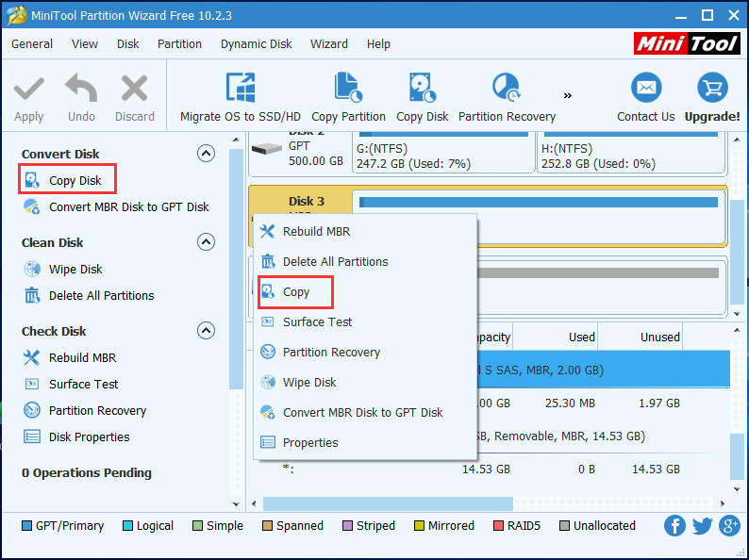Open Properties from the context menu
The width and height of the screenshot is (749, 560).
pos(365,442)
